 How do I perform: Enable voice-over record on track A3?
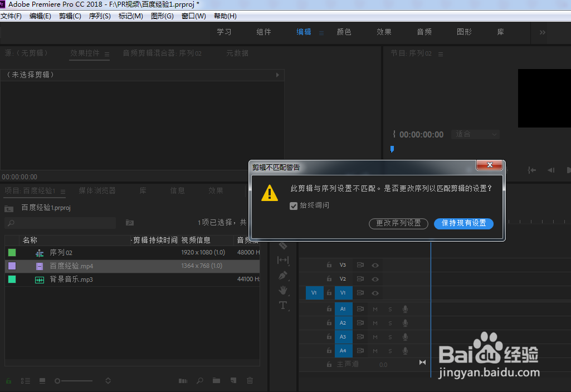click(405, 337)
